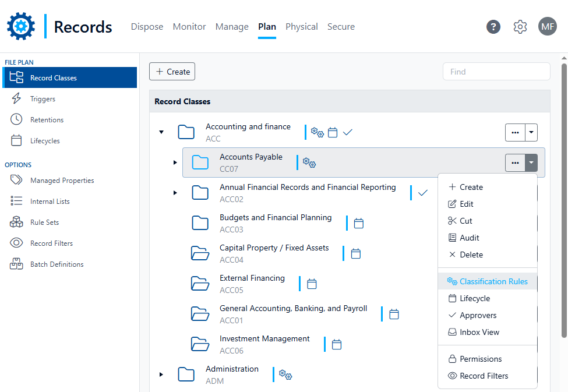Open settings gear icon in header
This screenshot has height=392, width=568.
point(520,27)
